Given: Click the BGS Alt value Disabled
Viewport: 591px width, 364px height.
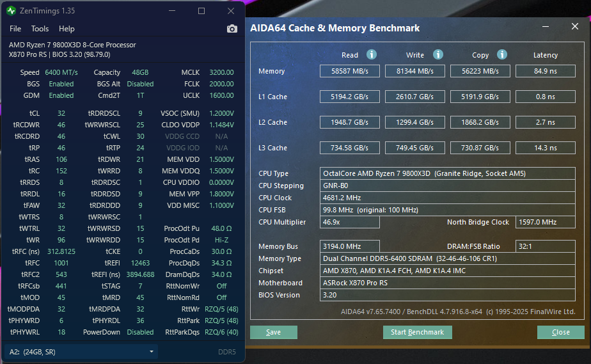Looking at the screenshot, I should (140, 84).
